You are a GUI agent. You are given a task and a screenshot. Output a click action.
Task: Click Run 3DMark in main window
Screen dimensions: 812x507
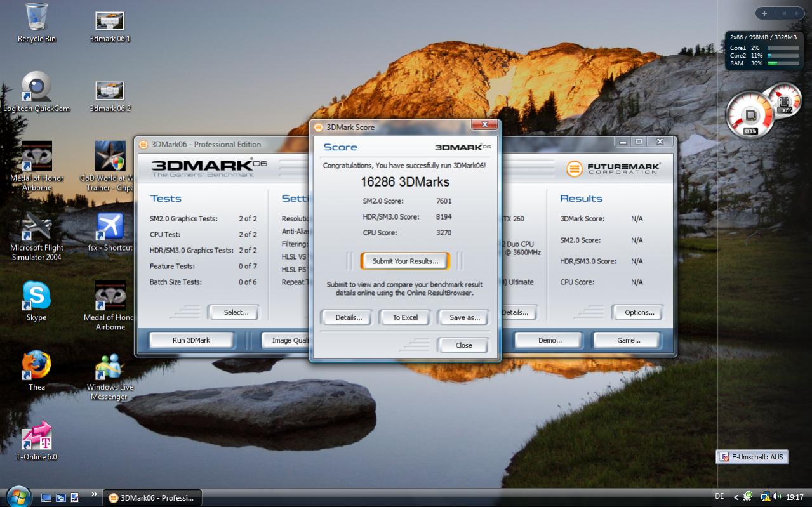point(191,340)
